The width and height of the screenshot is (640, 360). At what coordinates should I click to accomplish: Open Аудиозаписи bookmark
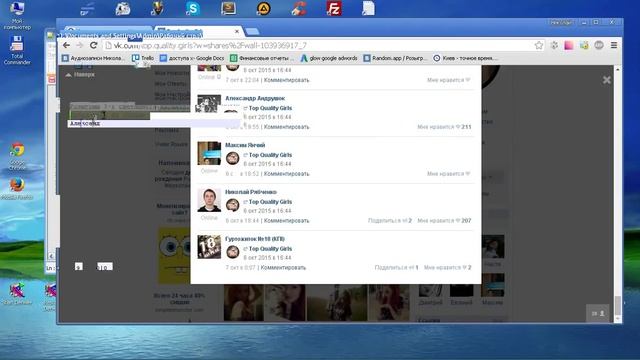pos(93,58)
